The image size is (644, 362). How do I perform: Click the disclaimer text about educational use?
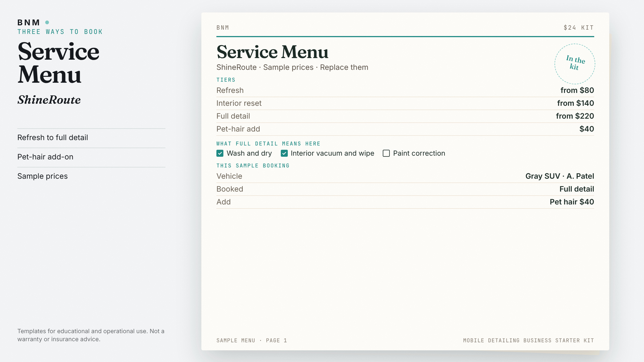pyautogui.click(x=91, y=335)
